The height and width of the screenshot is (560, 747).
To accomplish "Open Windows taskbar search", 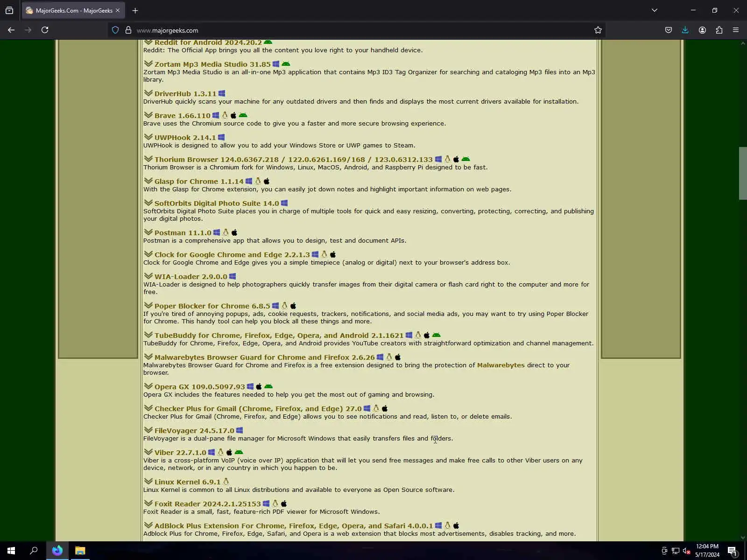I will pyautogui.click(x=34, y=551).
